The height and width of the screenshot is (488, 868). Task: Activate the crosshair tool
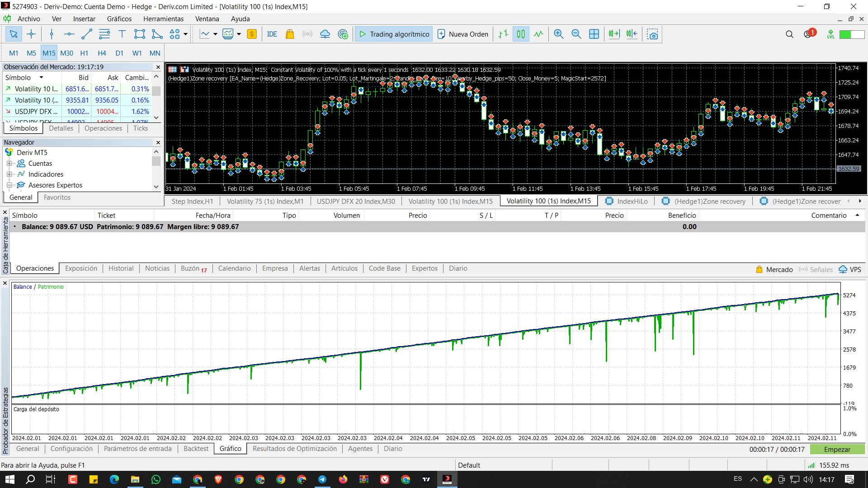[31, 34]
